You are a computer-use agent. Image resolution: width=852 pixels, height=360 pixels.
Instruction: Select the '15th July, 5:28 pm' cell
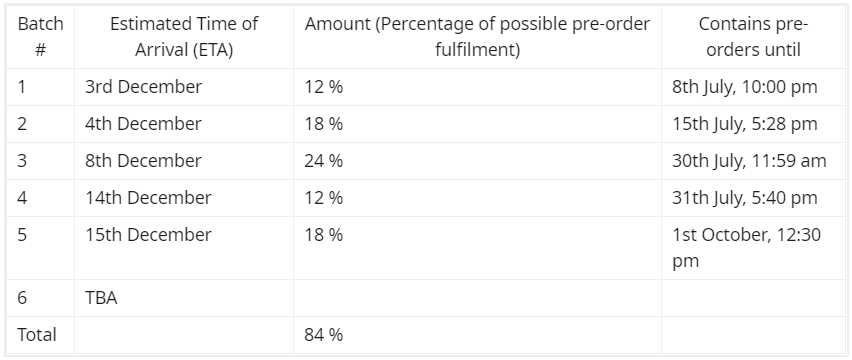753,124
